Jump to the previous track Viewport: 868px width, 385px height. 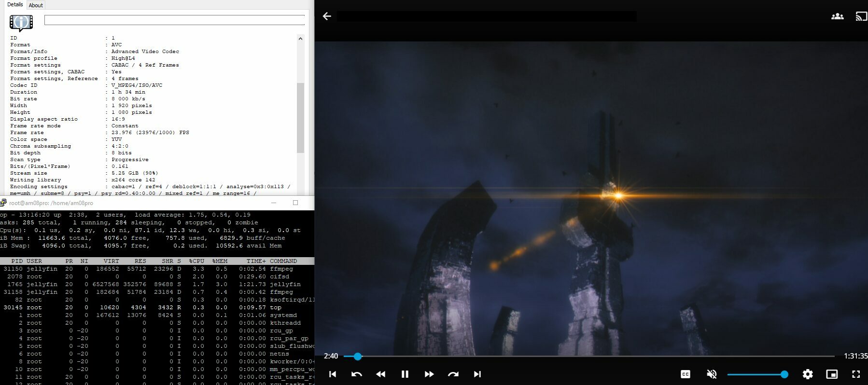(x=333, y=374)
